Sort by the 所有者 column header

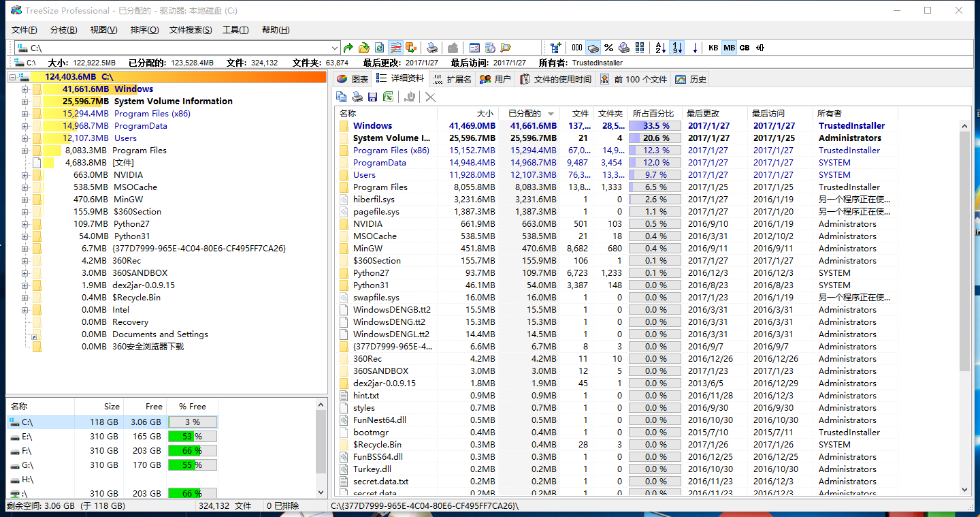tap(856, 114)
